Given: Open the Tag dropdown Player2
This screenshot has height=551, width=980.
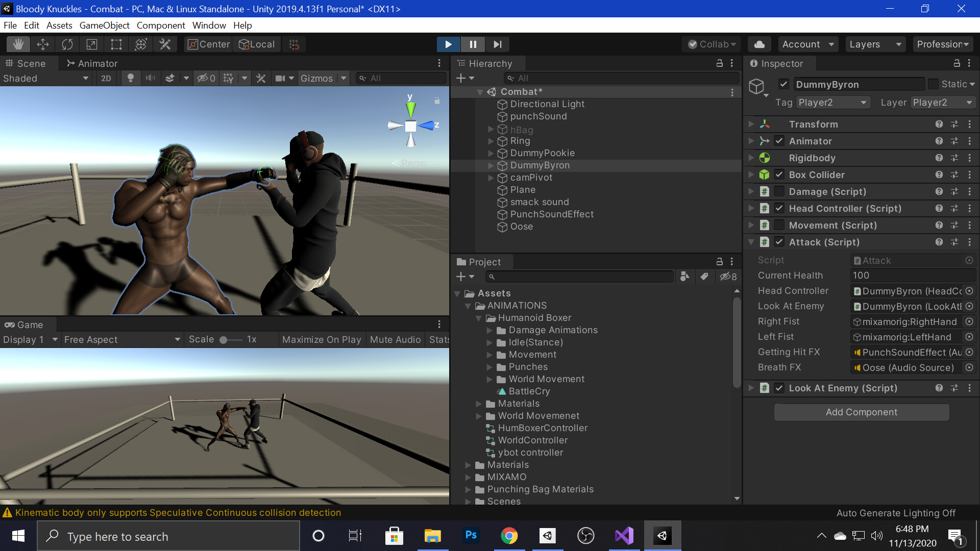Looking at the screenshot, I should click(x=832, y=103).
